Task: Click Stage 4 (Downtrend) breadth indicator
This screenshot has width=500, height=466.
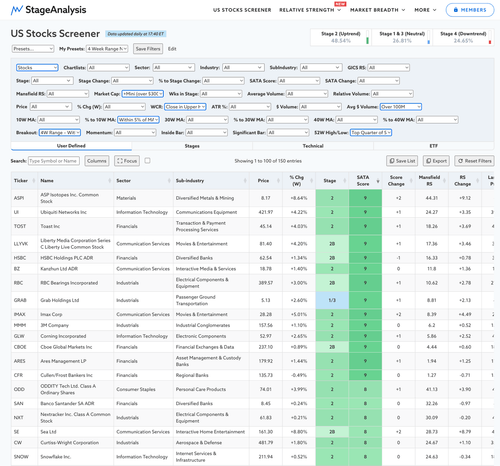Action: click(x=463, y=37)
